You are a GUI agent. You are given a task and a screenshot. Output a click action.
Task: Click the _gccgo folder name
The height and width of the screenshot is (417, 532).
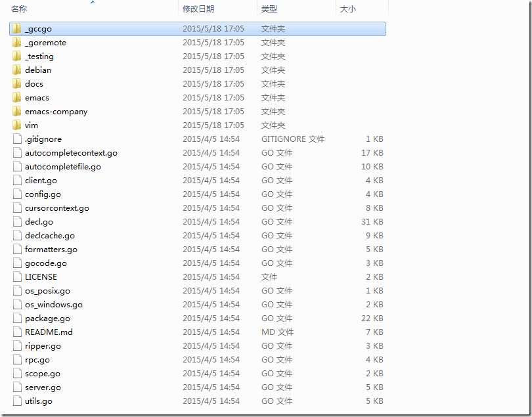pos(38,29)
